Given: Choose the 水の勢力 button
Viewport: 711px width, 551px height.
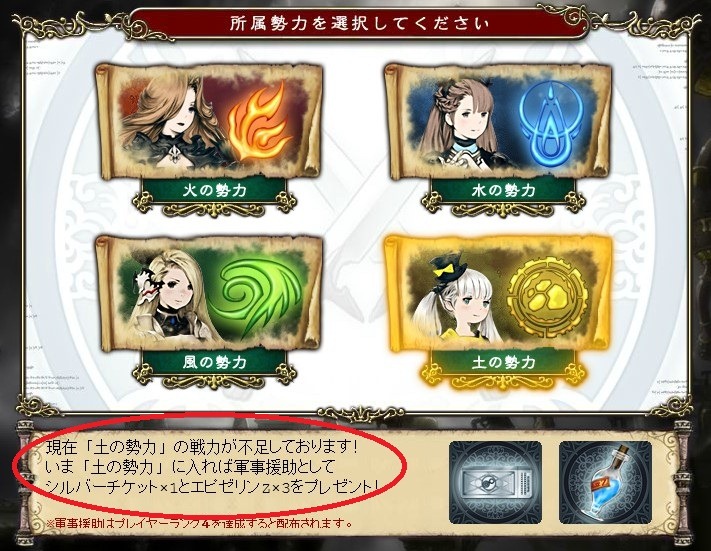Looking at the screenshot, I should [503, 190].
